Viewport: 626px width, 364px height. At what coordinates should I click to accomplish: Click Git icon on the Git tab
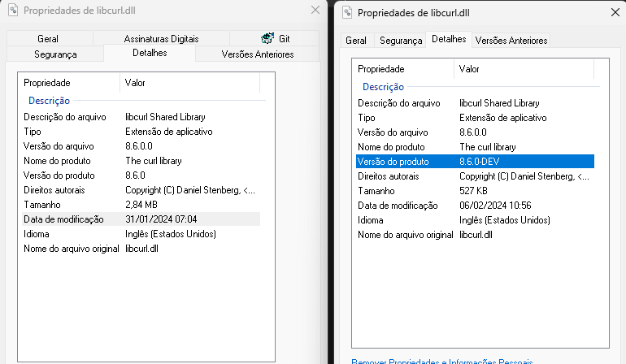[x=267, y=38]
